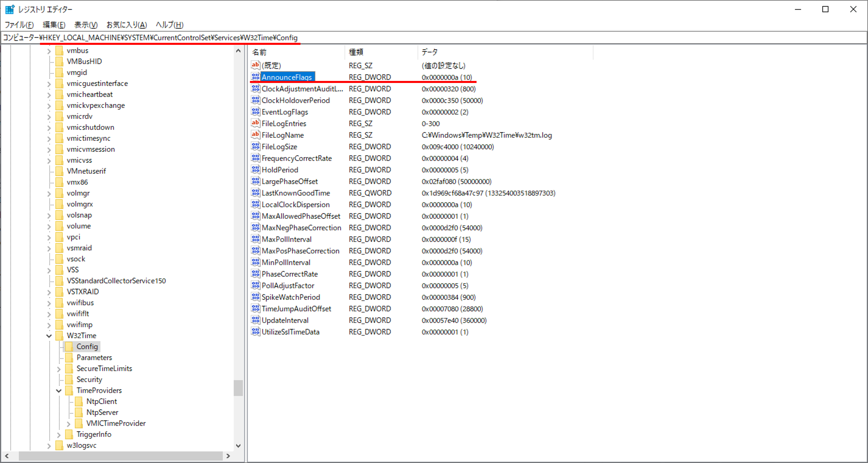This screenshot has height=463, width=868.
Task: Click the DWORD icon next to MaxPollInterval
Action: pyautogui.click(x=255, y=239)
